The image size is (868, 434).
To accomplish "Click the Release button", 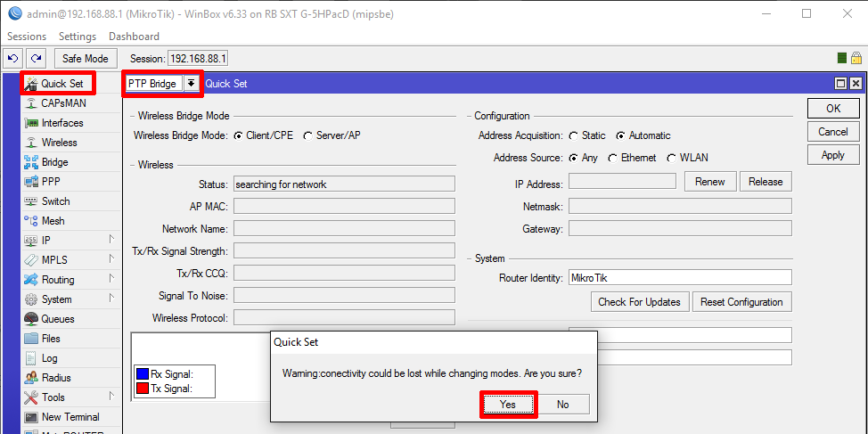I will pos(766,182).
